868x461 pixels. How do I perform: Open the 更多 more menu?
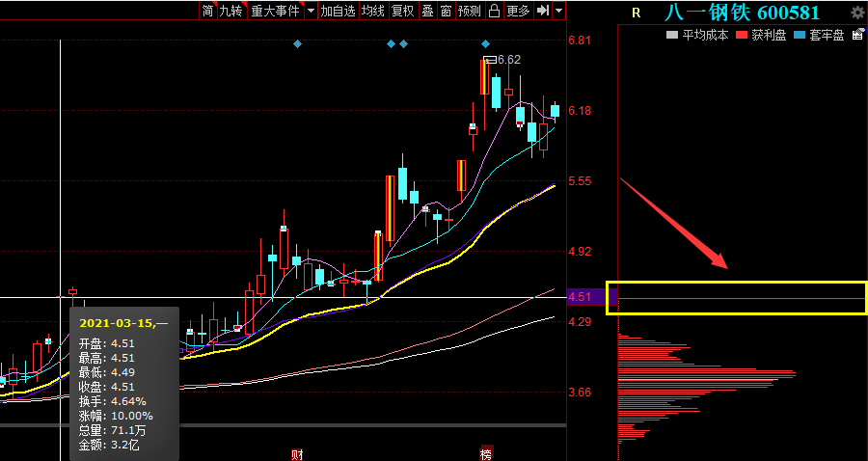pos(518,11)
